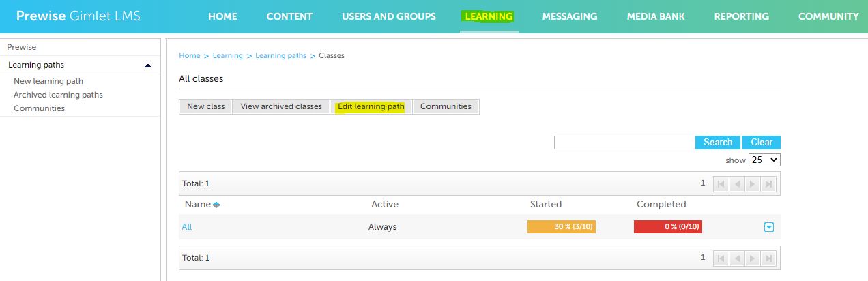Go to previous page in top pager
The height and width of the screenshot is (281, 868).
[x=737, y=183]
